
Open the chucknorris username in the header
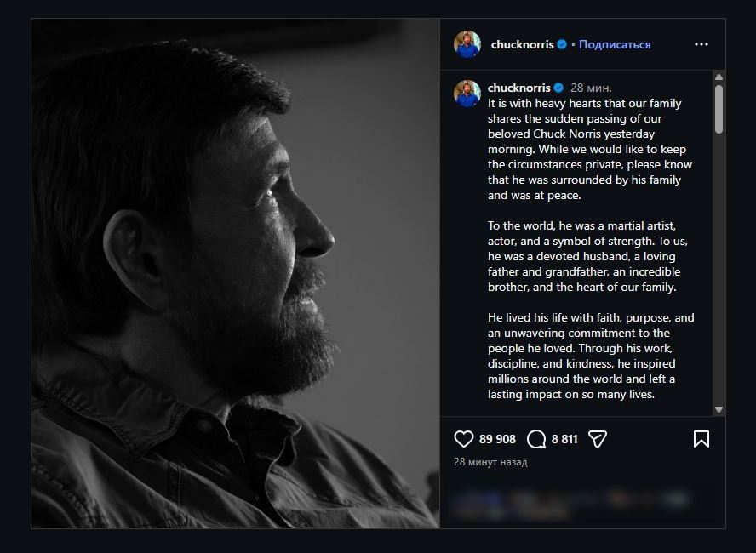click(522, 44)
